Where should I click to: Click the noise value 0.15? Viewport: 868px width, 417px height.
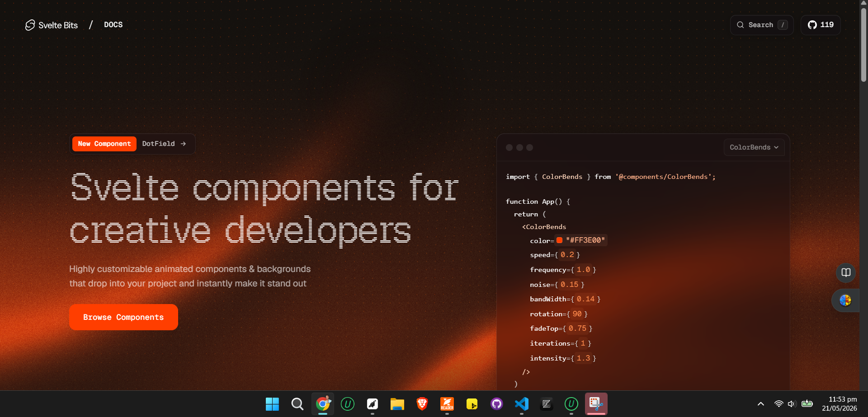570,285
